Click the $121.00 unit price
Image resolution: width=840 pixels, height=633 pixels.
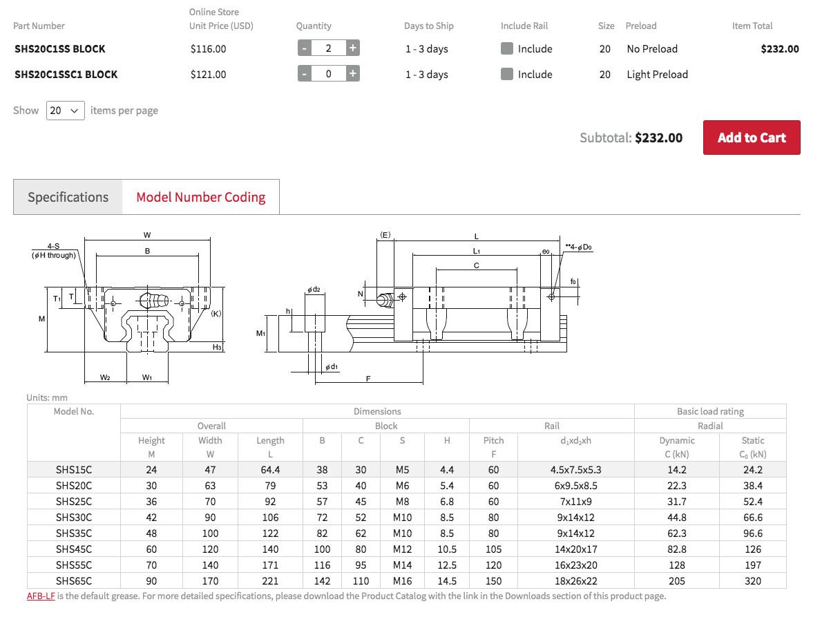click(208, 75)
